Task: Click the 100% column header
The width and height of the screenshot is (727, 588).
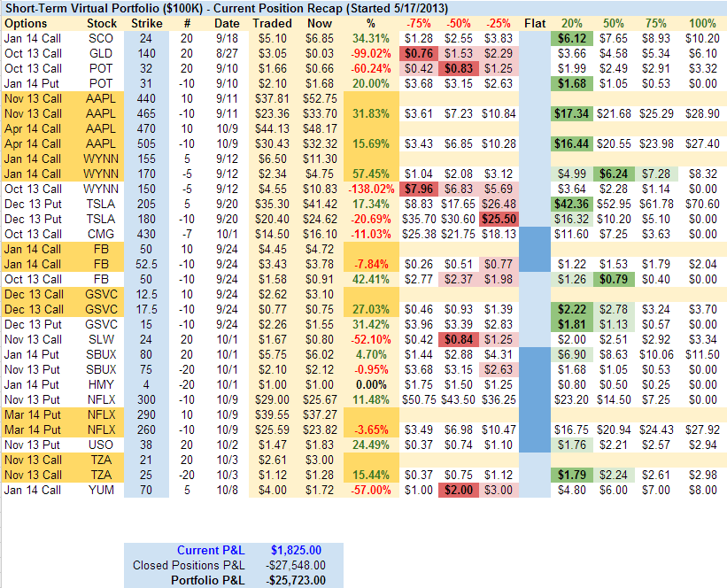Action: [702, 23]
